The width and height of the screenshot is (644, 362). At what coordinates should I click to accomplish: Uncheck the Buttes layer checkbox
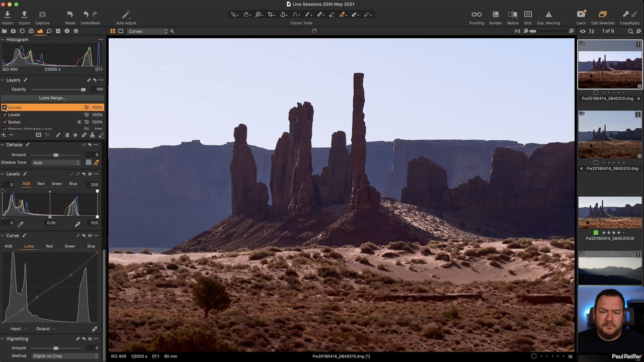(5, 122)
